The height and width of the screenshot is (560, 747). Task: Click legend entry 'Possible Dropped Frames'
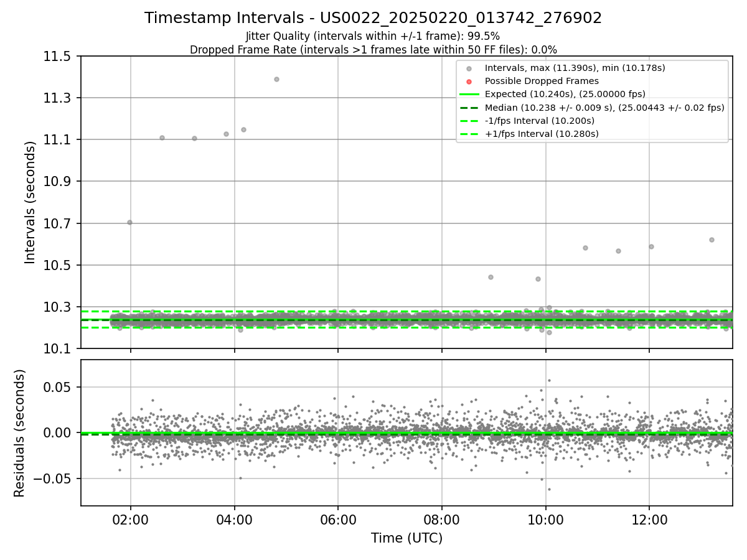pos(542,82)
